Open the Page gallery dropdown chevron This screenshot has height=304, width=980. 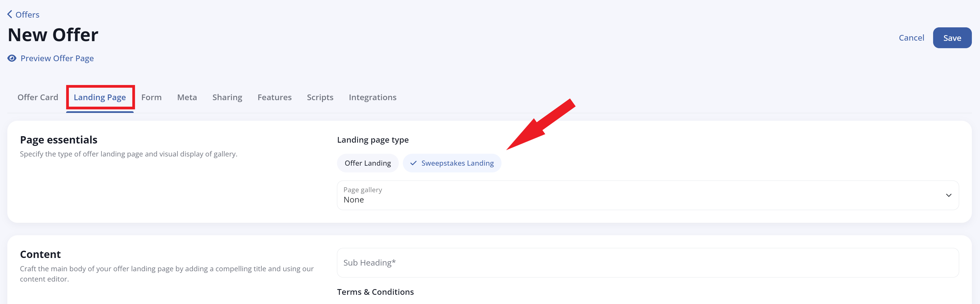click(949, 195)
